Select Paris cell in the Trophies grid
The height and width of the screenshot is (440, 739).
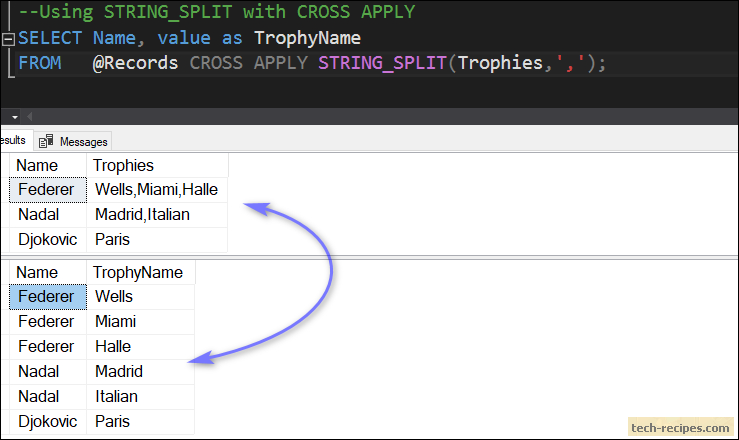[157, 240]
